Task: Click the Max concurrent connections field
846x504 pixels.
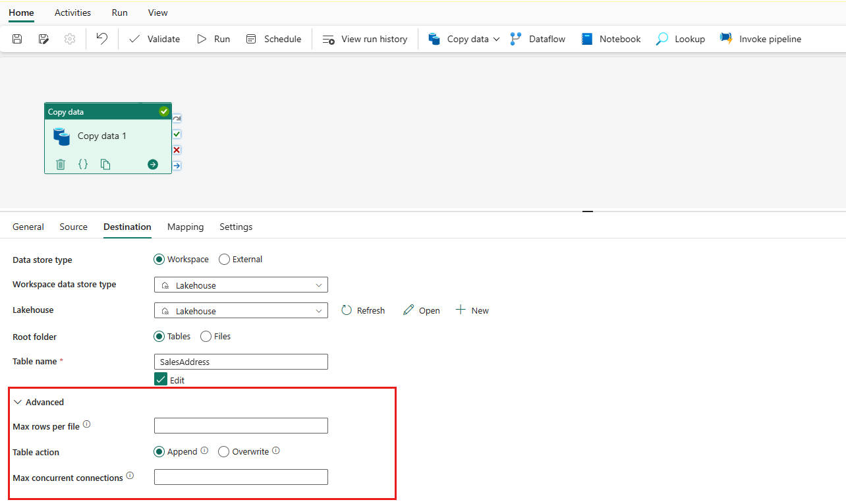Action: pos(241,477)
